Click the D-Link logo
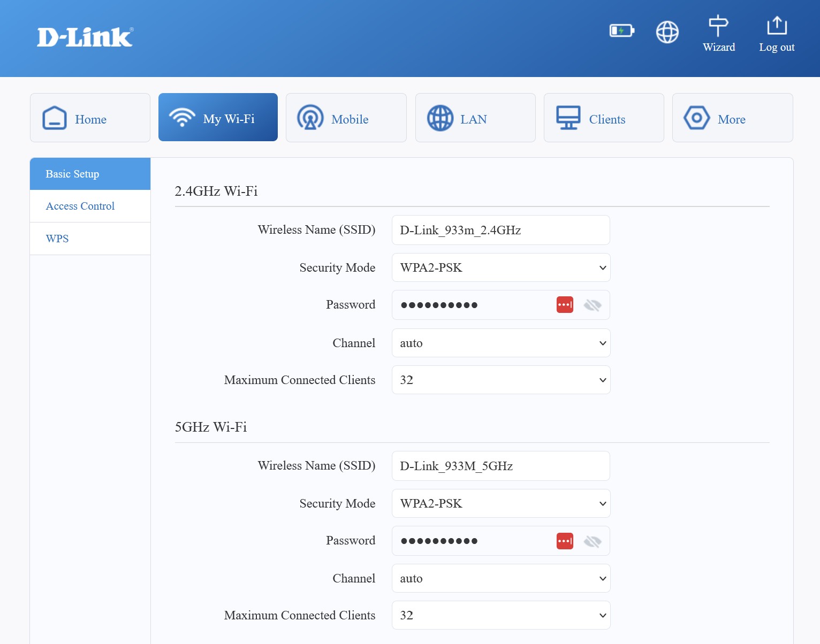 84,36
